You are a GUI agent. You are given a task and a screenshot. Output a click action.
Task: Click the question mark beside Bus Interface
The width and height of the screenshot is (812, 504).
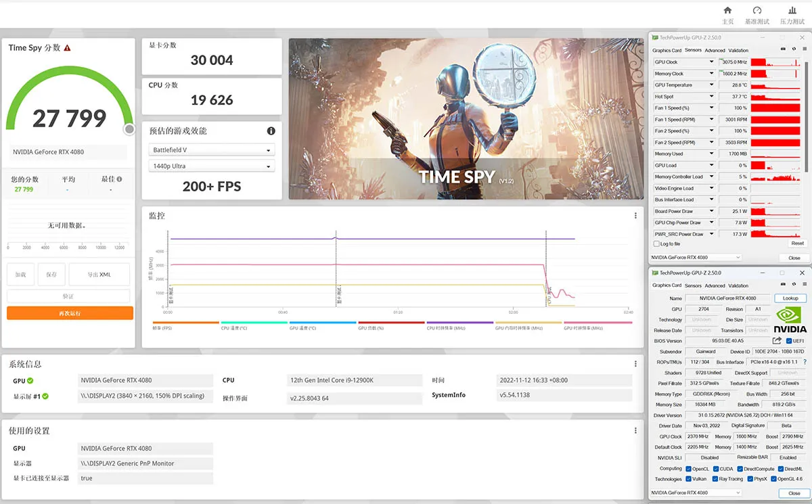(805, 362)
